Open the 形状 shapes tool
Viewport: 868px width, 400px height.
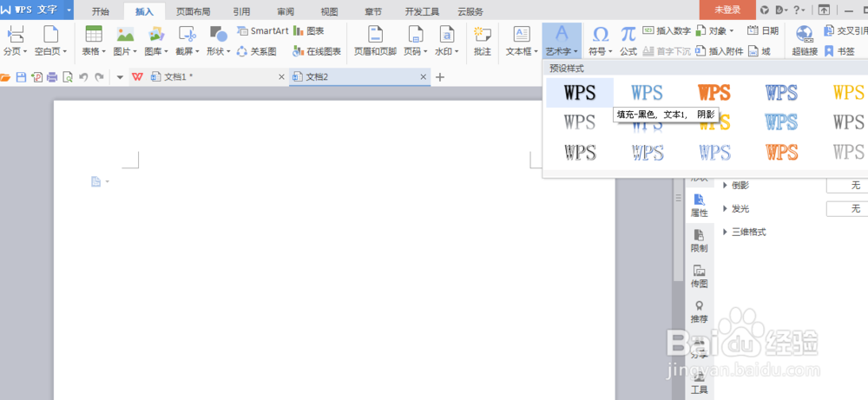pyautogui.click(x=218, y=41)
